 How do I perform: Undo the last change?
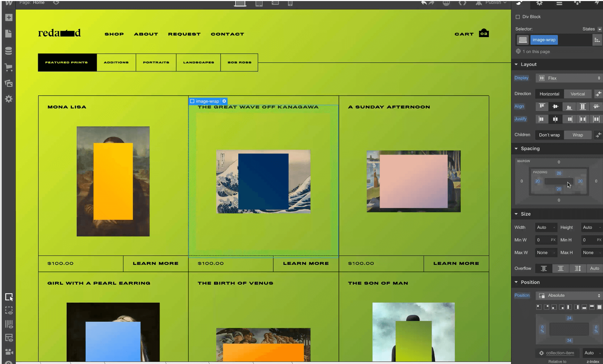coord(424,3)
